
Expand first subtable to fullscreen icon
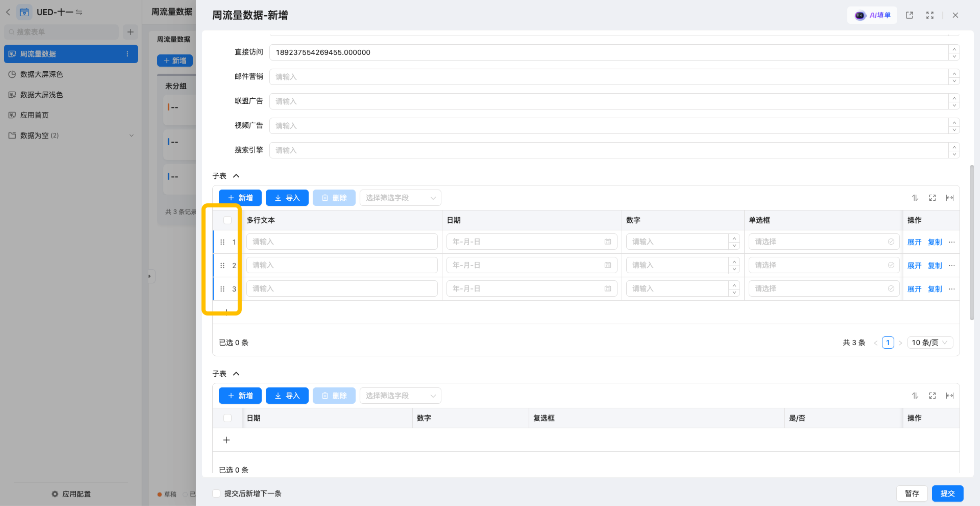(932, 198)
